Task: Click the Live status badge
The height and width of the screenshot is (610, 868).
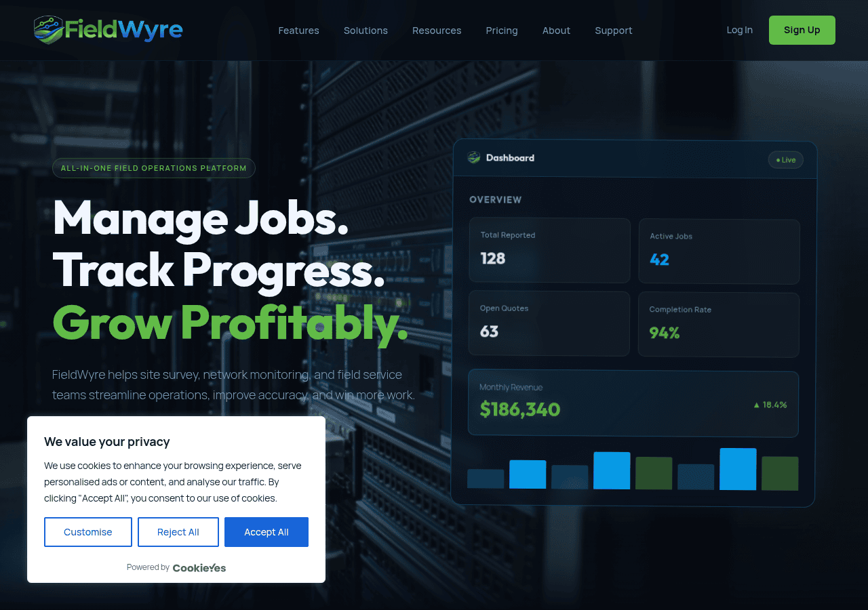Action: coord(786,160)
